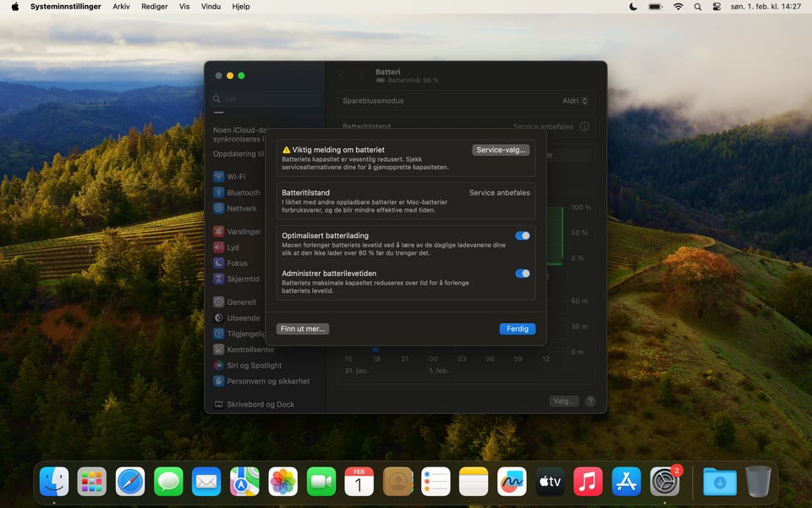Disable Optimalisert batterilading switch
This screenshot has height=508, width=812.
523,235
